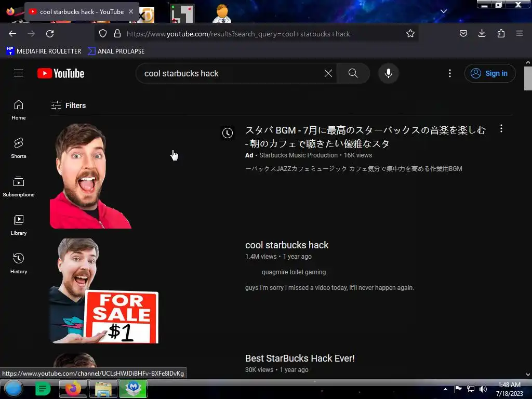This screenshot has width=532, height=399.
Task: Open Shorts in the sidebar
Action: point(19,148)
